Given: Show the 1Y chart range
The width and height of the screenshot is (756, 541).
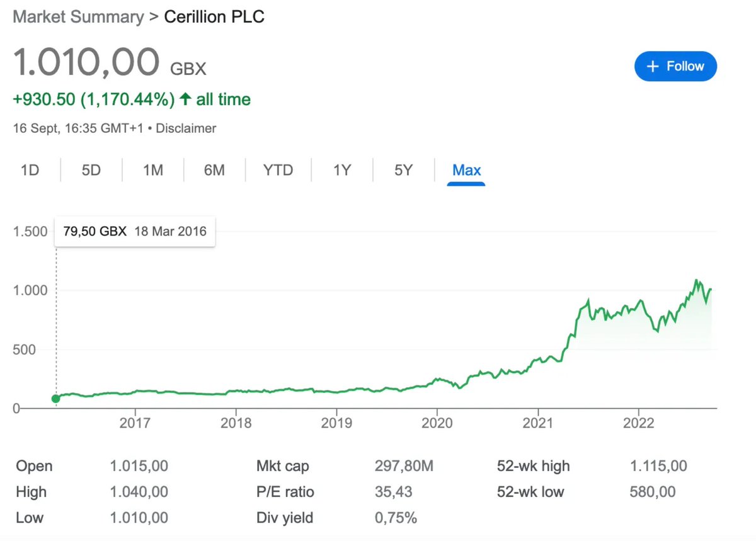Looking at the screenshot, I should (x=341, y=170).
